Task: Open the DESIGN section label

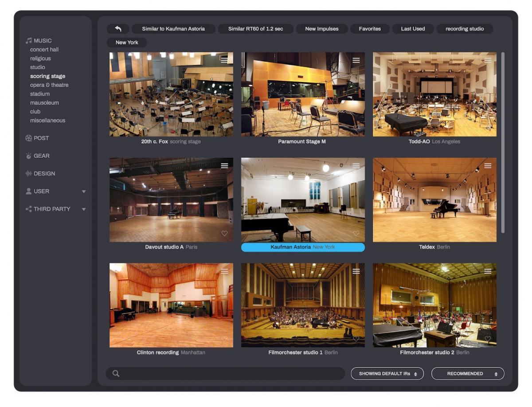Action: point(45,174)
